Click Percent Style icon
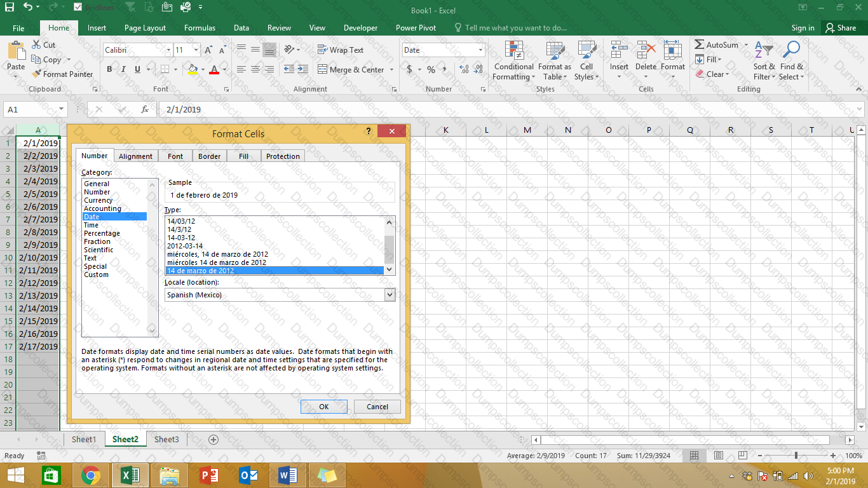Viewport: 868px width, 488px height. pos(431,69)
